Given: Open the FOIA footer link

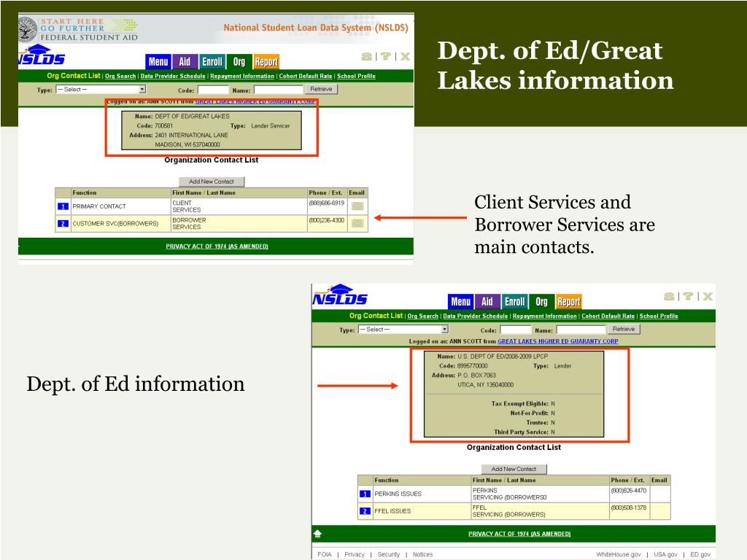Looking at the screenshot, I should (x=325, y=554).
